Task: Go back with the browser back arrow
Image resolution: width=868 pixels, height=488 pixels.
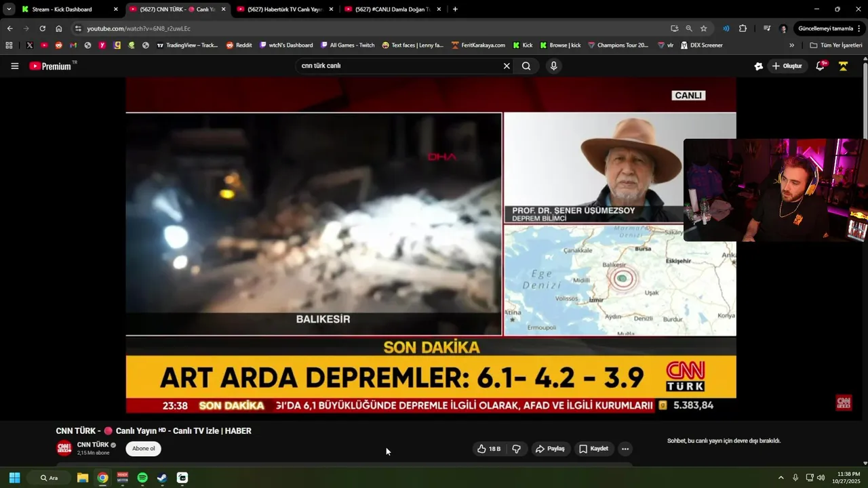Action: point(9,28)
